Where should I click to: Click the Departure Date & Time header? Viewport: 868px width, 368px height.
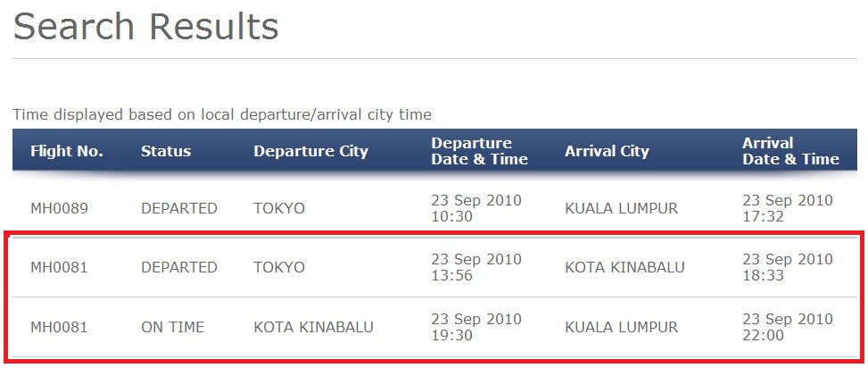tap(479, 151)
